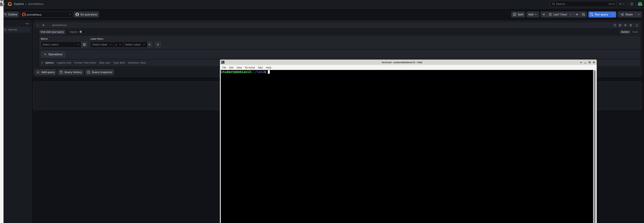Open the Add dropdown in toolbar

coord(532,15)
